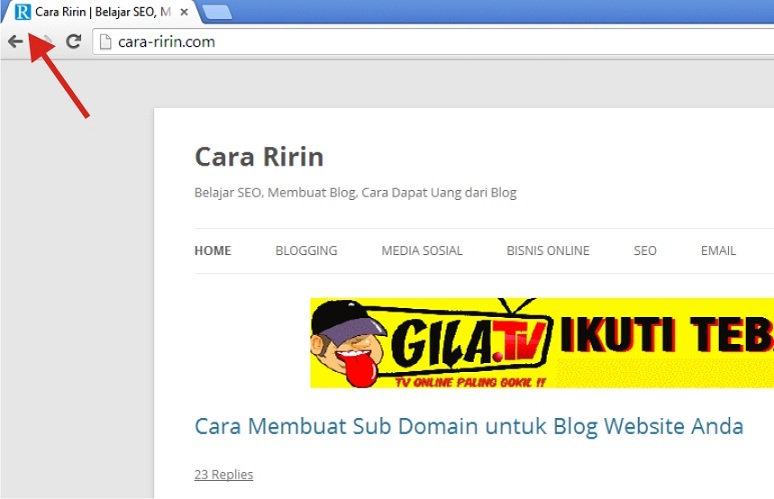Screen dimensions: 774x499
Task: Reload the page with the refresh icon
Action: pyautogui.click(x=74, y=41)
